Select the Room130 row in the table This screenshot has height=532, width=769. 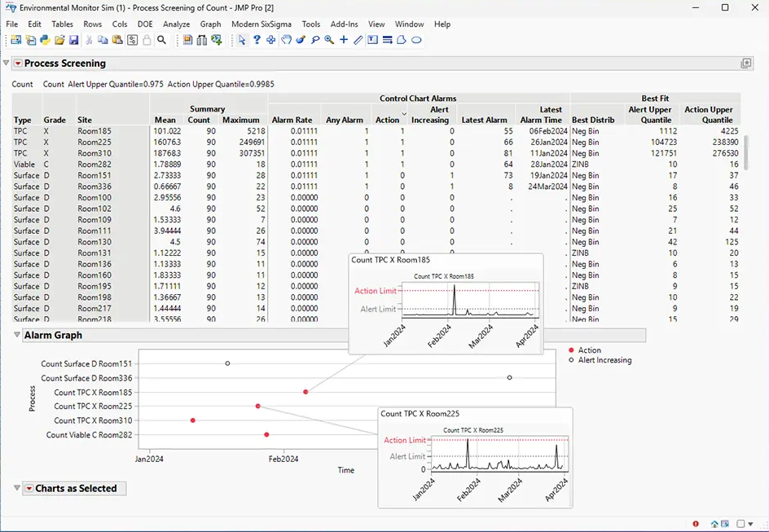[x=376, y=242]
